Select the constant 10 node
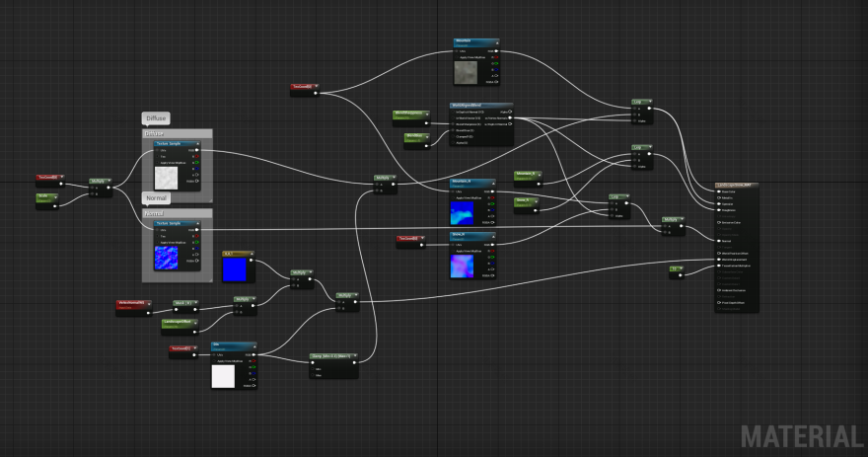 coord(676,268)
